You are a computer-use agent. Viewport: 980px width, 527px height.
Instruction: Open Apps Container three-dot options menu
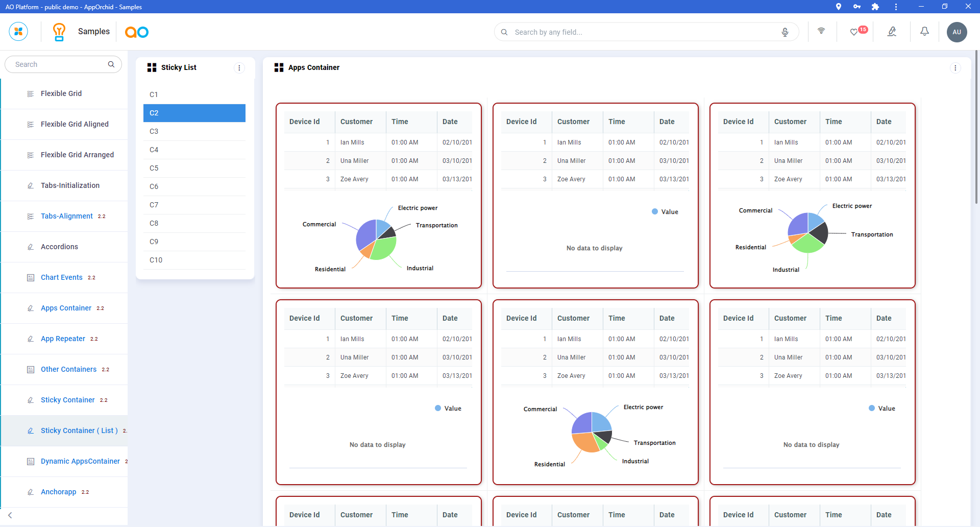pyautogui.click(x=955, y=68)
